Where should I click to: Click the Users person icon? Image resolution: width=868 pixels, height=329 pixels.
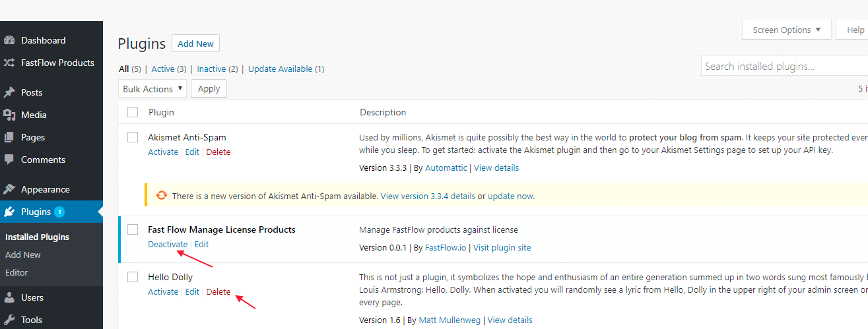9,297
